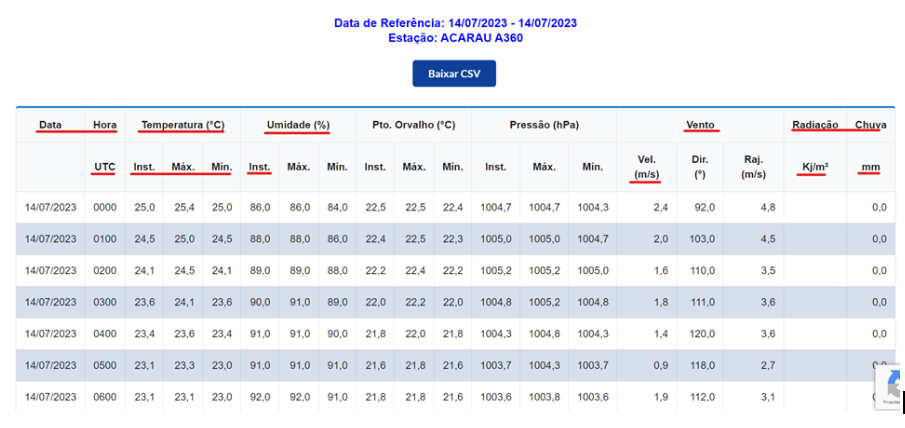Select the Raj. (m/s) subheader

753,166
